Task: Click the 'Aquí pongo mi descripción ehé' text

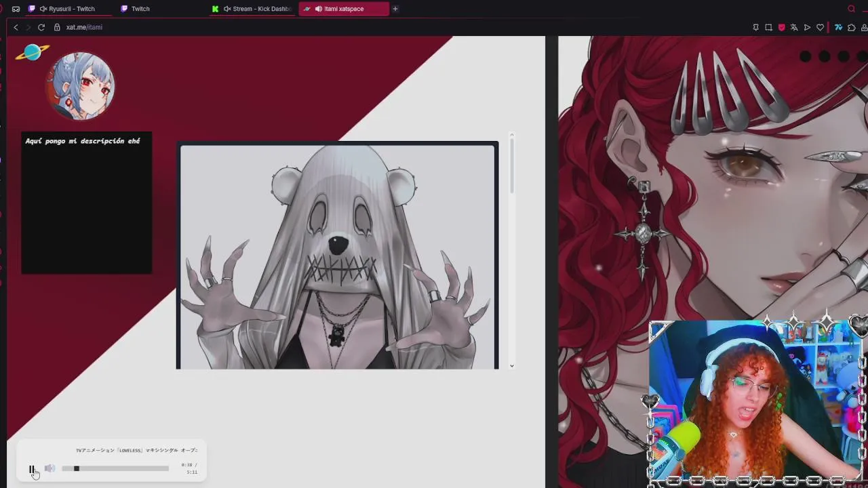Action: point(83,141)
